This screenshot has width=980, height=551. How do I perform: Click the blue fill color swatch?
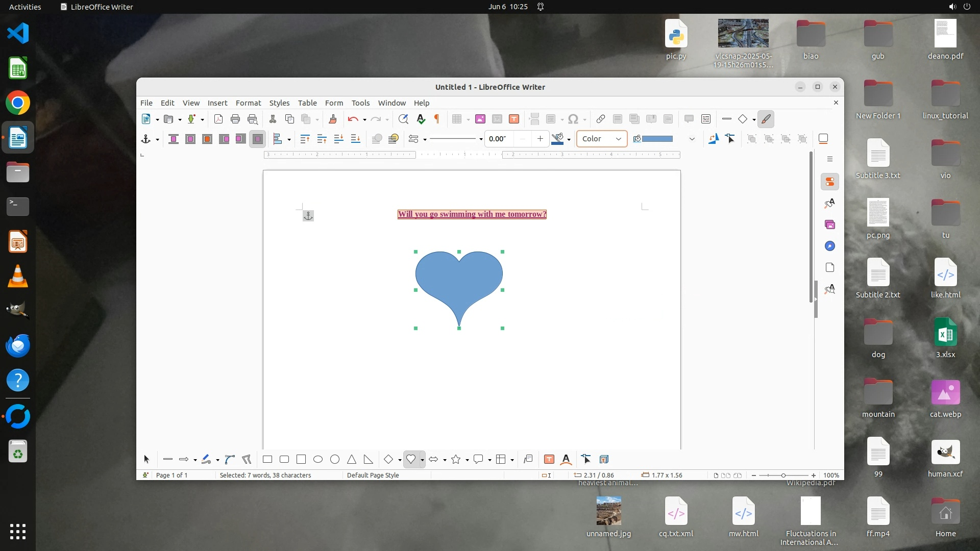pos(657,139)
